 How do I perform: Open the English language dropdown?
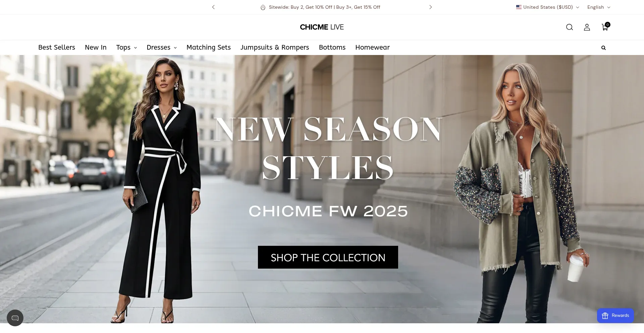pyautogui.click(x=599, y=7)
